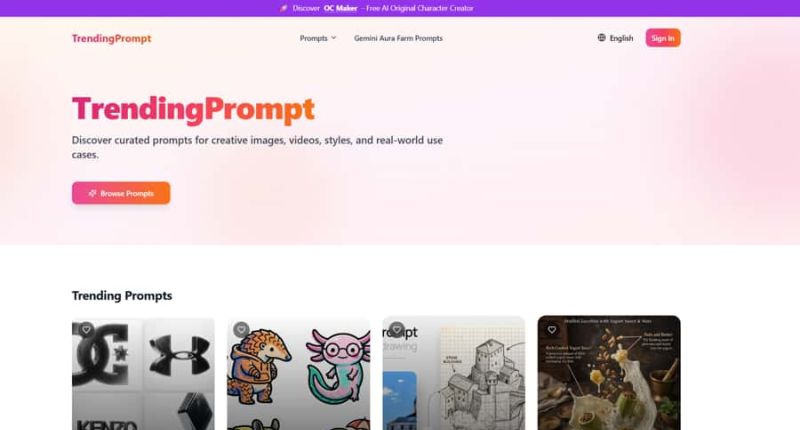
Task: Expand the Prompts dropdown chevron
Action: 334,38
